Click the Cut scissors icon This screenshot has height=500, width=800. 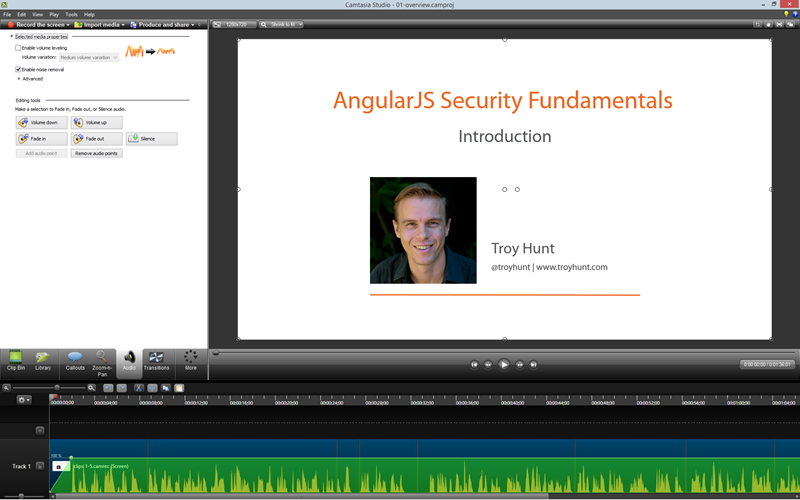point(138,388)
